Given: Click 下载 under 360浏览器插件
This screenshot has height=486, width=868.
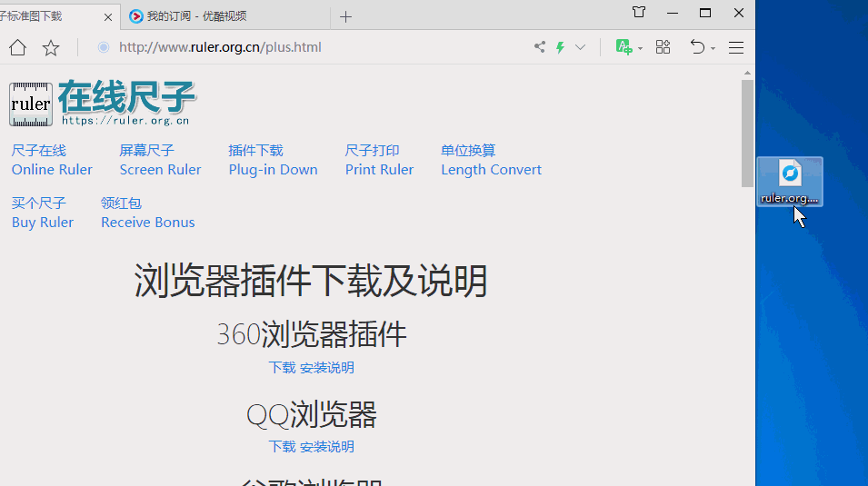Looking at the screenshot, I should click(282, 368).
